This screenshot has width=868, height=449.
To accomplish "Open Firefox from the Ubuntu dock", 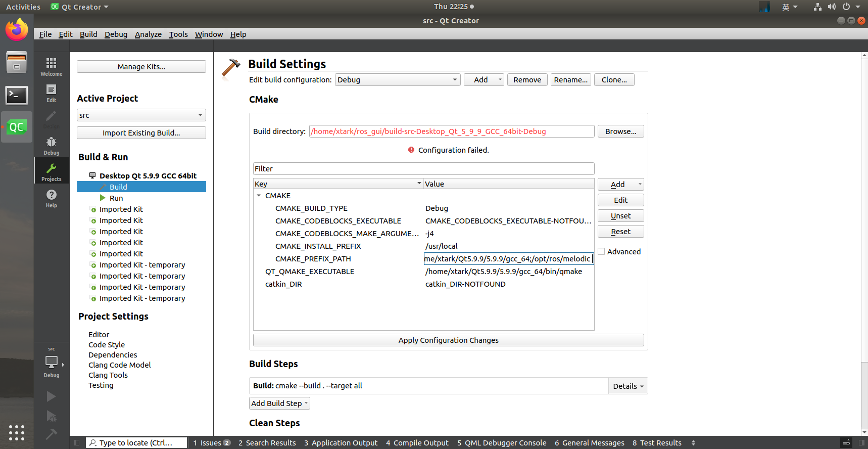I will (x=17, y=29).
